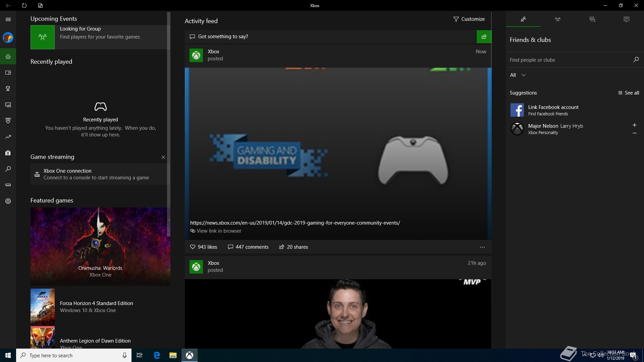Open the Achievements trophy icon in sidebar
Screen dimensions: 644x362
8,88
